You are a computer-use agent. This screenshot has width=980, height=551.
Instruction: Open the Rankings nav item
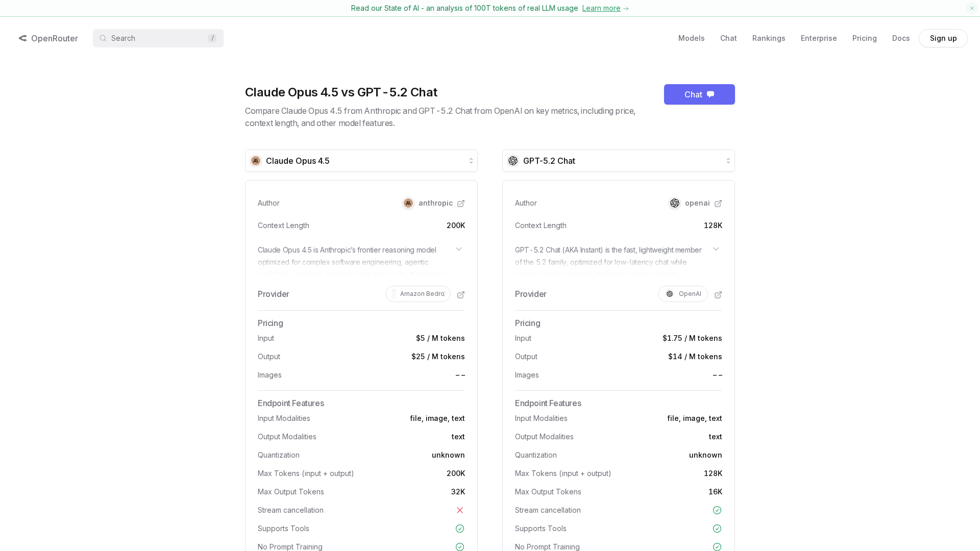click(x=769, y=38)
